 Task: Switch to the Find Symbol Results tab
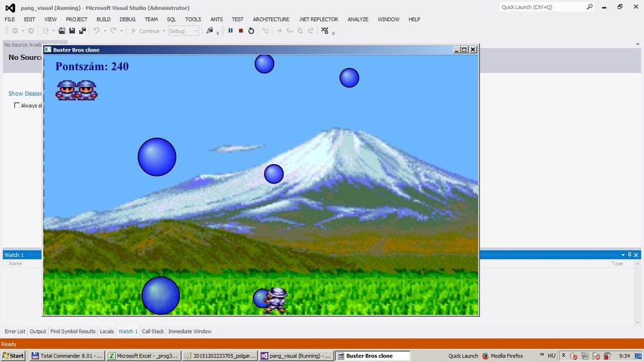click(73, 331)
